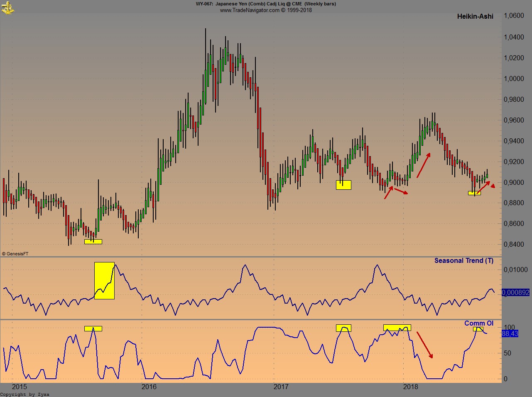The image size is (532, 397).
Task: Click the yellow highlight under the 2015 price low
Action: (x=93, y=242)
